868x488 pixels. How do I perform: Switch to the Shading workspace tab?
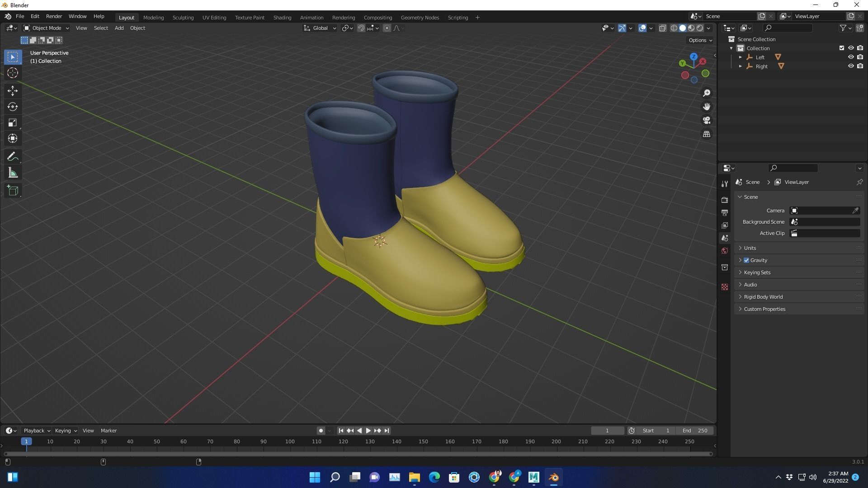tap(282, 18)
